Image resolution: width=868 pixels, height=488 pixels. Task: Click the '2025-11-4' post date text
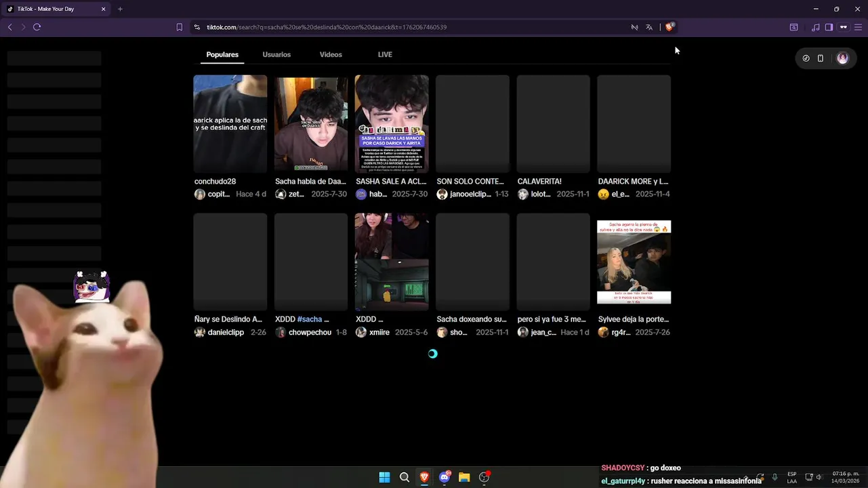(x=653, y=195)
